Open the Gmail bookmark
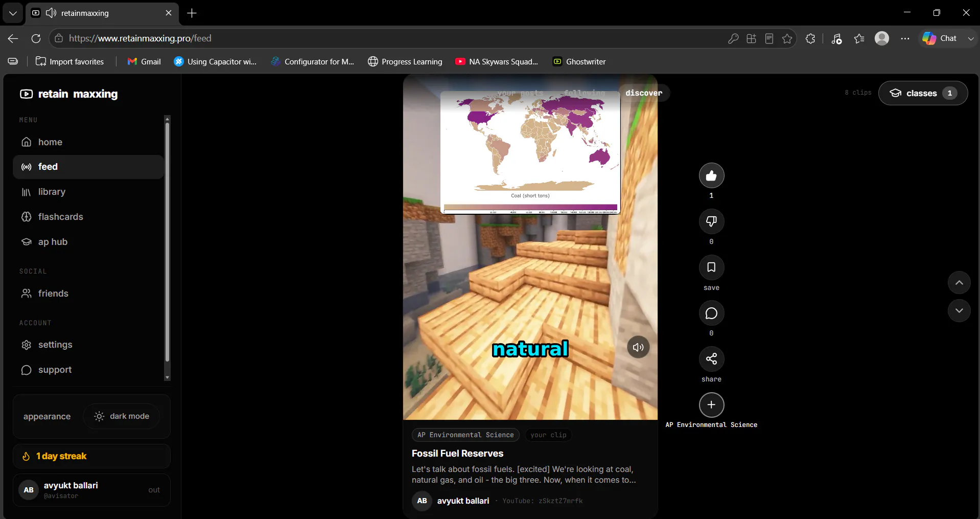This screenshot has height=519, width=980. pyautogui.click(x=144, y=61)
